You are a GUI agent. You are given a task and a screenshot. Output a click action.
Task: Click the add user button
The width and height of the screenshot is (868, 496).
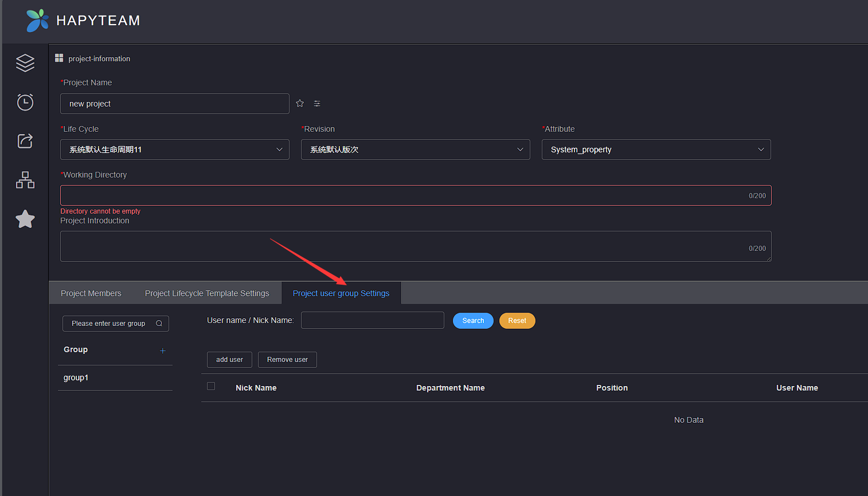point(229,360)
